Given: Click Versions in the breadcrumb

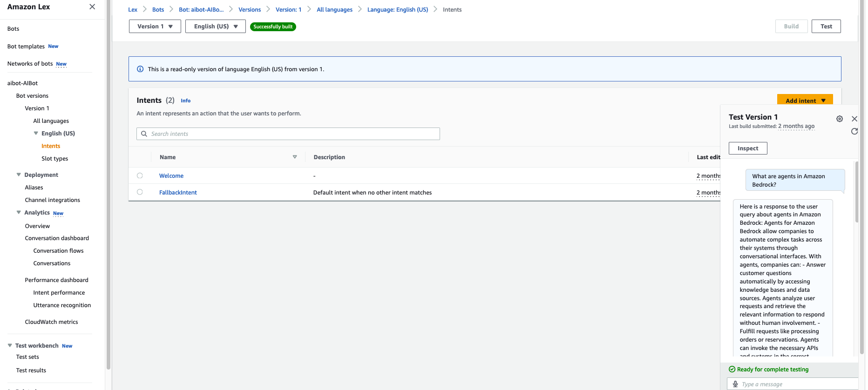Looking at the screenshot, I should (x=250, y=10).
